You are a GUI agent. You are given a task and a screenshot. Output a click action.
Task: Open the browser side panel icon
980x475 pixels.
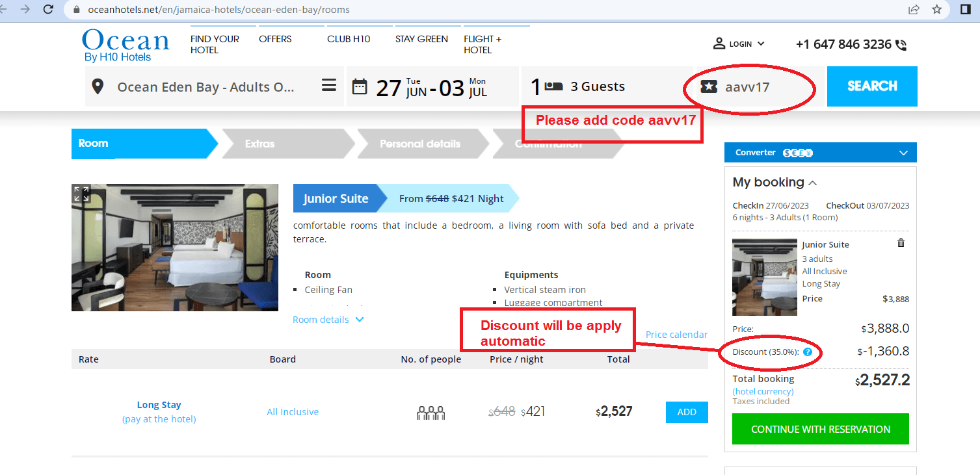click(965, 9)
